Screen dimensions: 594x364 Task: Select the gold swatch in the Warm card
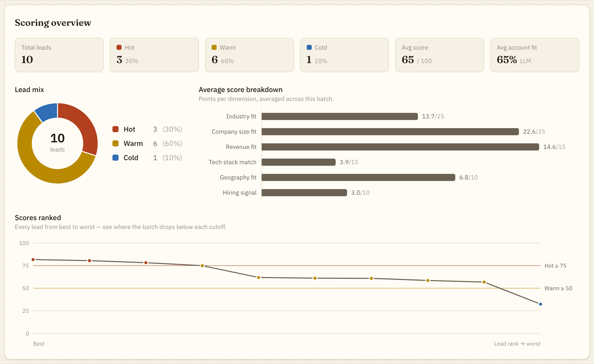[x=214, y=47]
